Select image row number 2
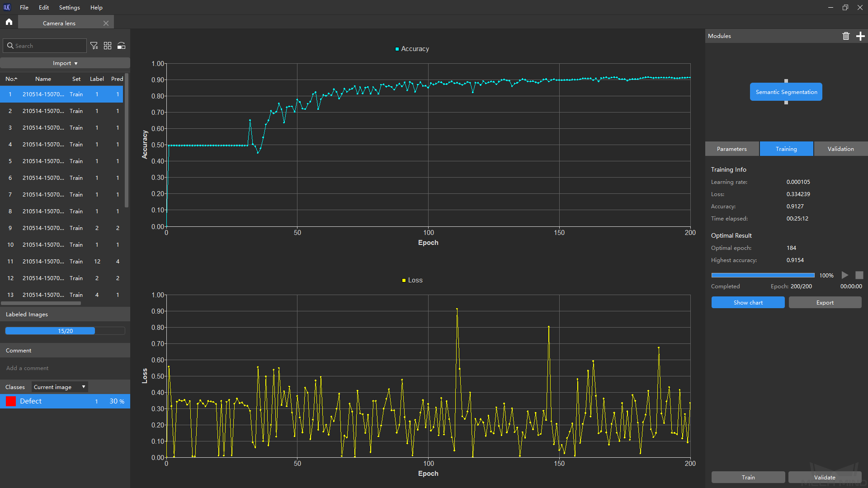The image size is (868, 488). point(62,111)
